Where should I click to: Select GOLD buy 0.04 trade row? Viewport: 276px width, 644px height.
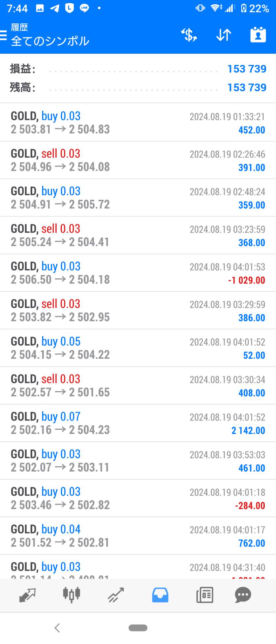(138, 536)
